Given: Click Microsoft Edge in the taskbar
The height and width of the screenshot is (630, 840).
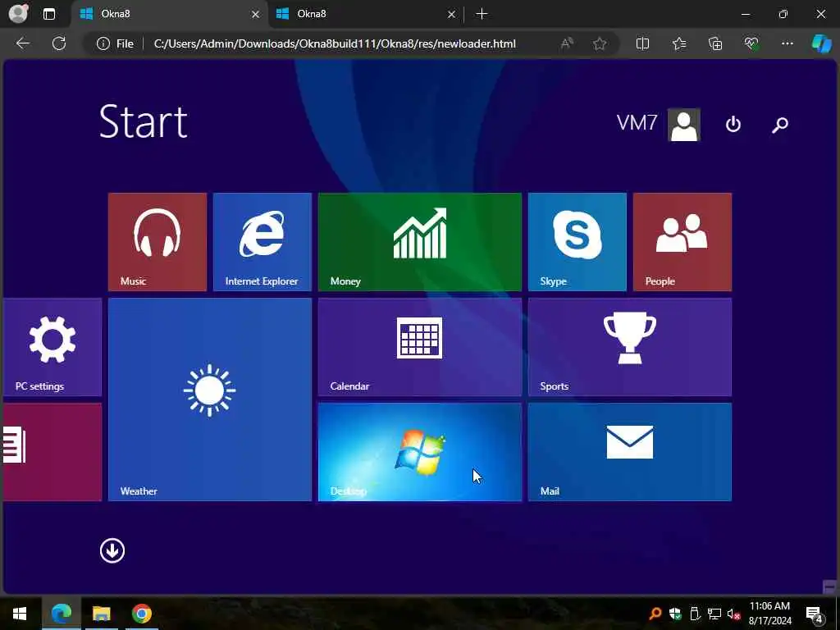Looking at the screenshot, I should point(61,614).
